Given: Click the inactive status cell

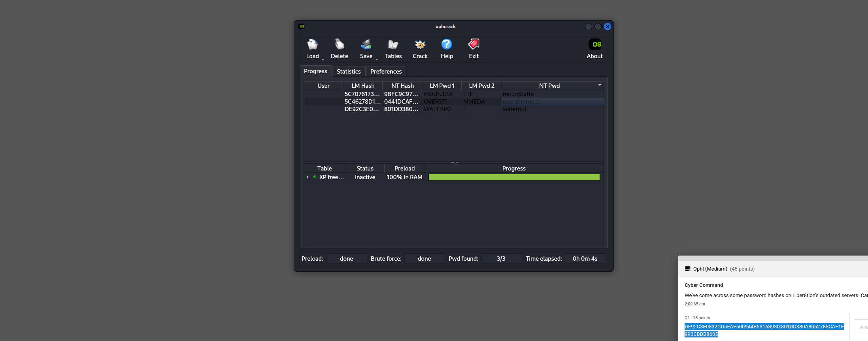Looking at the screenshot, I should (x=365, y=177).
